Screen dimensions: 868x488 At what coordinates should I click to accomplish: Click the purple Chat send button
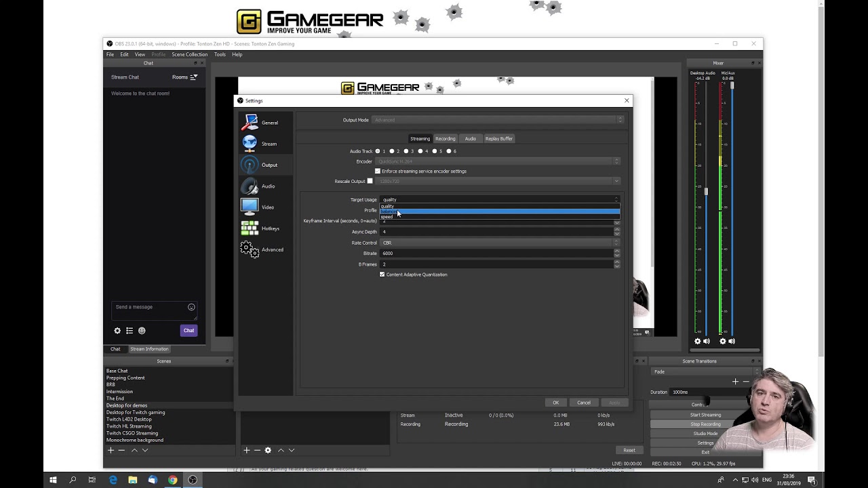[189, 331]
